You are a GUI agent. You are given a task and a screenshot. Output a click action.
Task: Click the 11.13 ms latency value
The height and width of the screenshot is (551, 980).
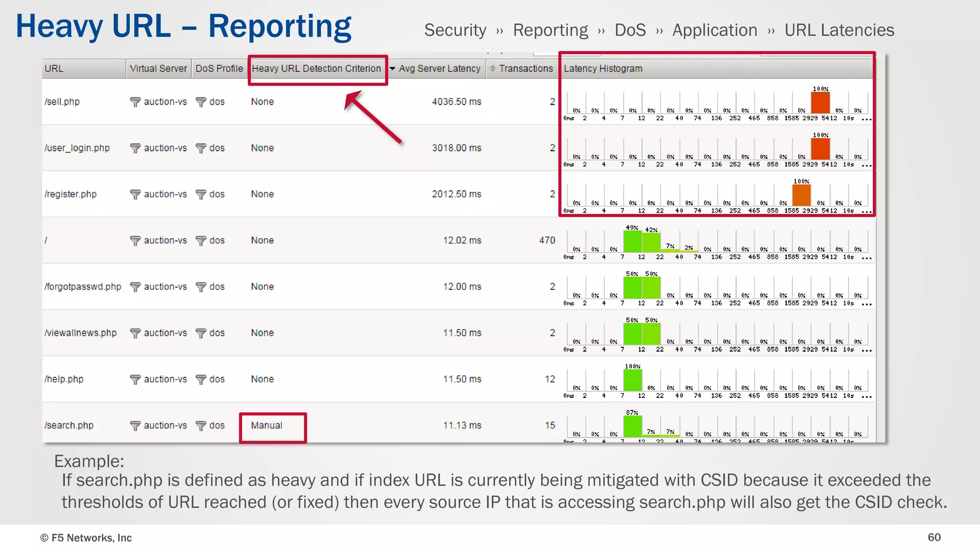click(x=462, y=425)
